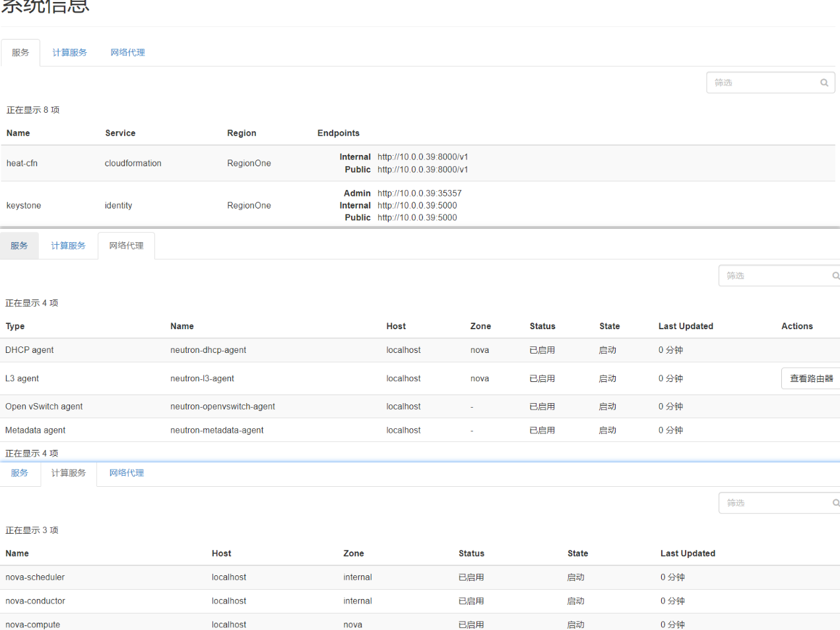
Task: Focus the 筛选 filter field above the nova-scheduler table
Action: coord(773,503)
